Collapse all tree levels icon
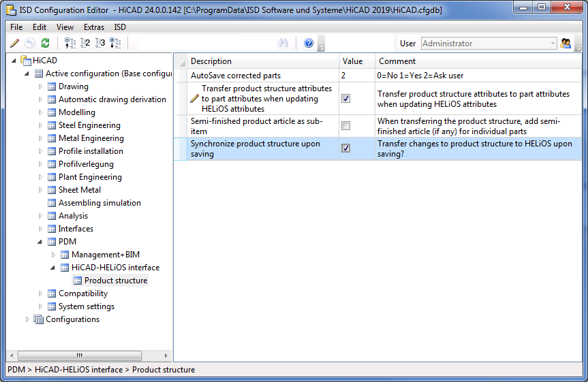 point(69,43)
